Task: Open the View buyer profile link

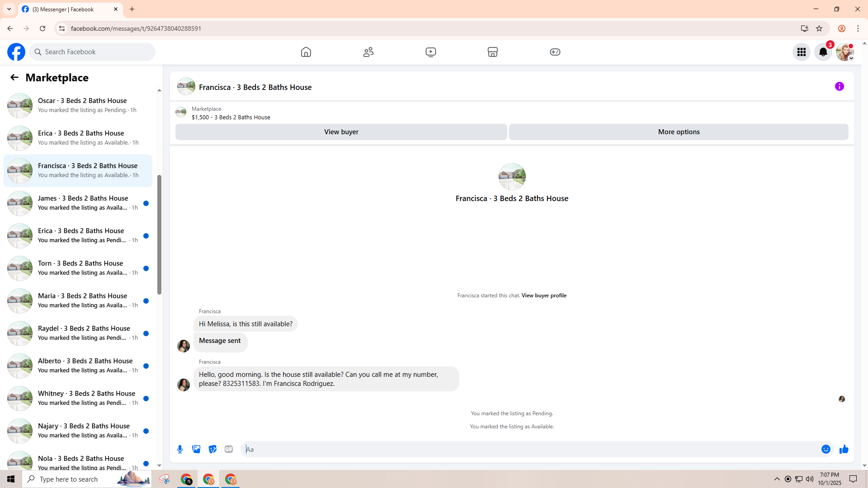Action: pos(544,296)
